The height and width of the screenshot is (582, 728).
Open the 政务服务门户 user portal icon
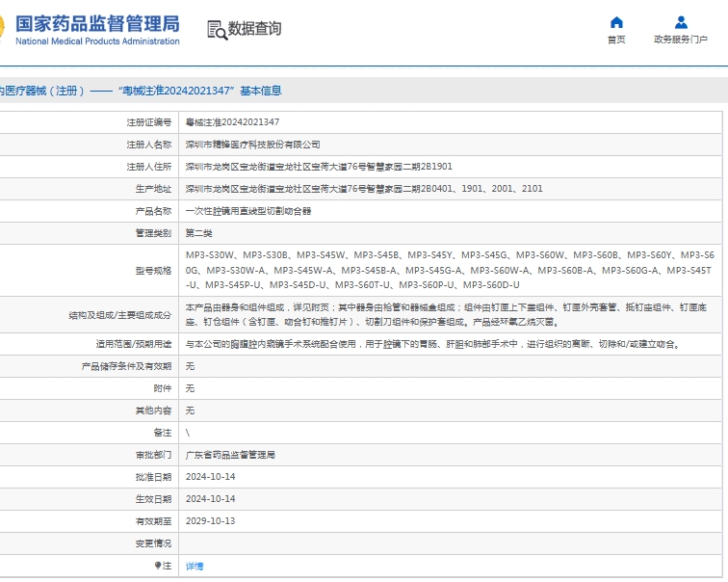681,22
